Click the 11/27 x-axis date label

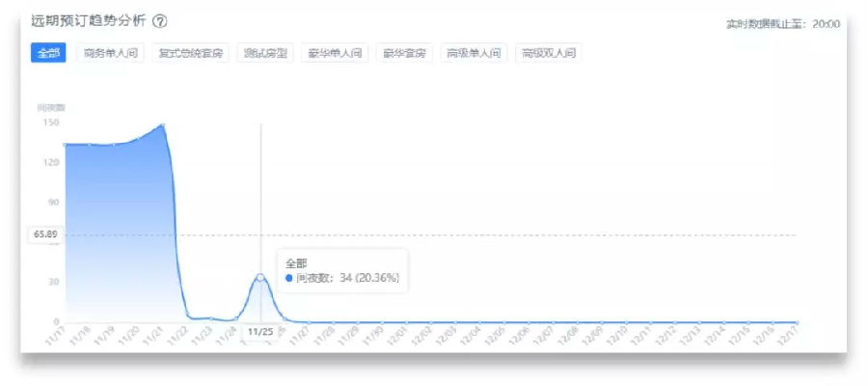[300, 335]
